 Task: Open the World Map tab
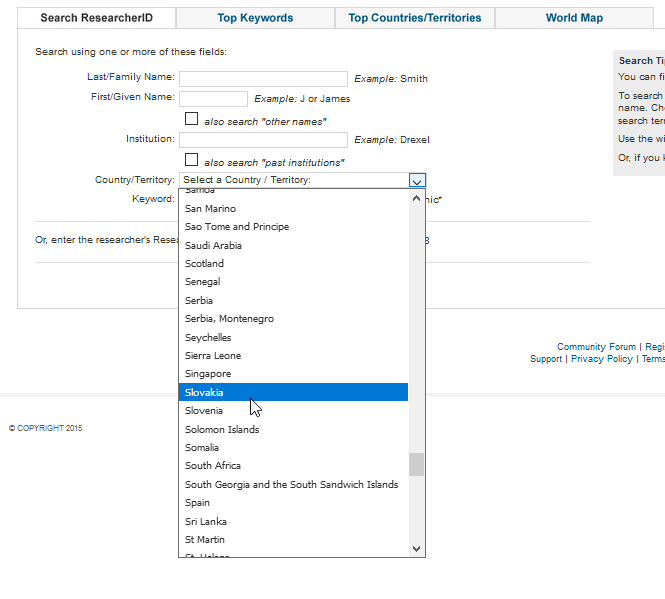574,18
